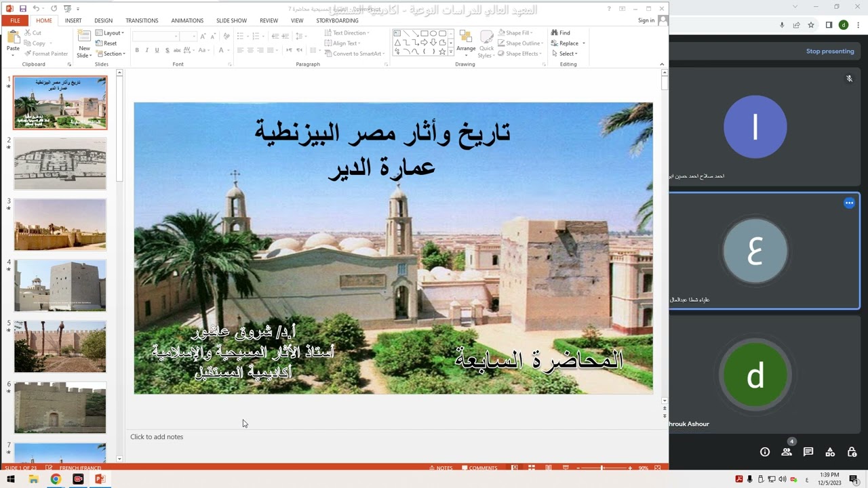Viewport: 868px width, 488px height.
Task: Click zoom out minus button
Action: pos(578,468)
